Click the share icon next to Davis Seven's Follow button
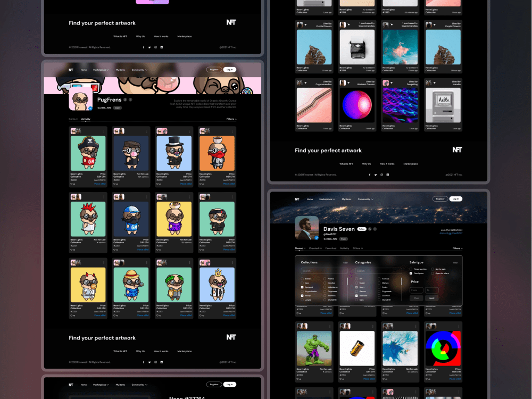The width and height of the screenshot is (532, 399). click(370, 229)
